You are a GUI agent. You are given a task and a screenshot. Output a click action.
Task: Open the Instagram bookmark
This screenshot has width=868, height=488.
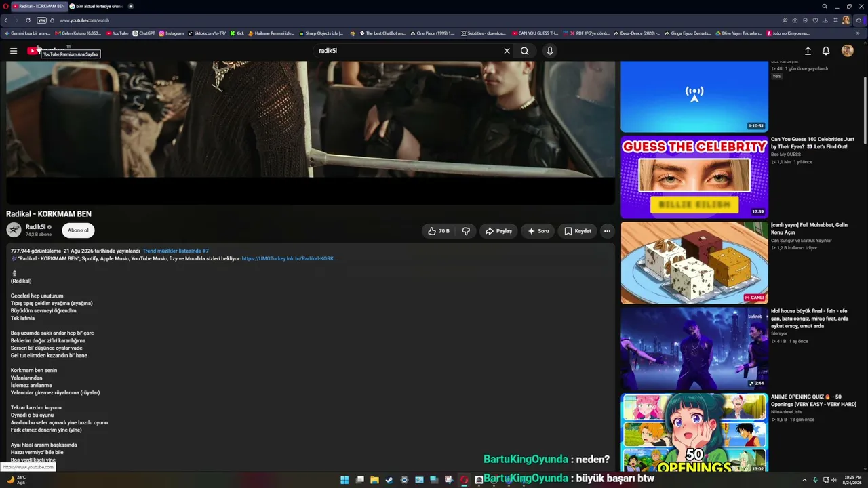172,33
